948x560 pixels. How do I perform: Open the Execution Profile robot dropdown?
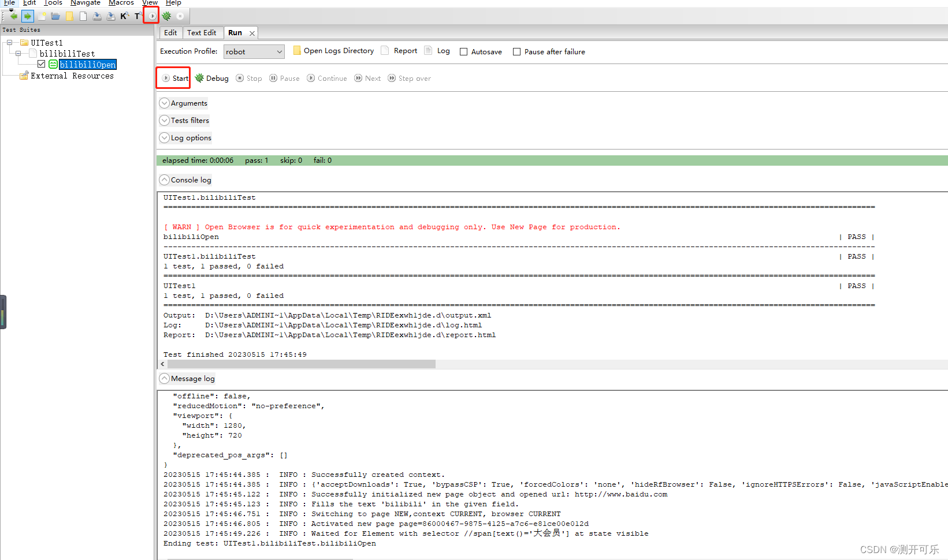[x=254, y=51]
